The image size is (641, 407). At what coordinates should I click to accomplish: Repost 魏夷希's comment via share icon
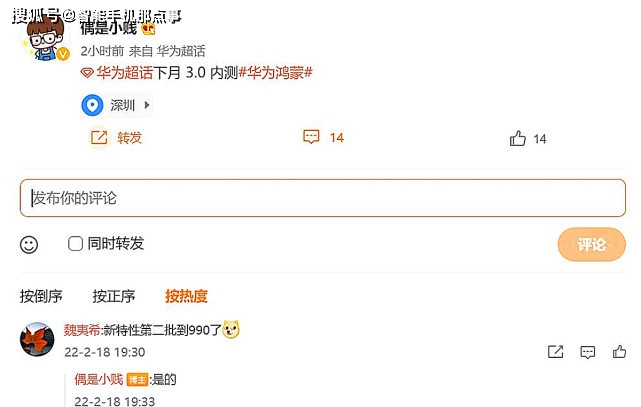[556, 351]
